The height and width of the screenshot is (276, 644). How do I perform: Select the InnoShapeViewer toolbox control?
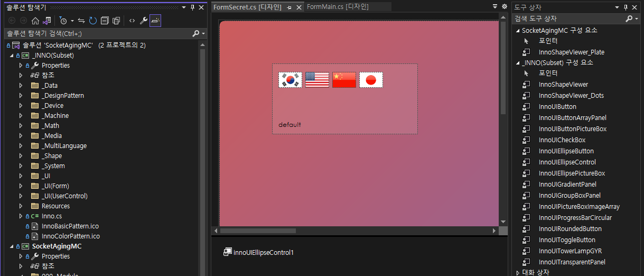(563, 84)
